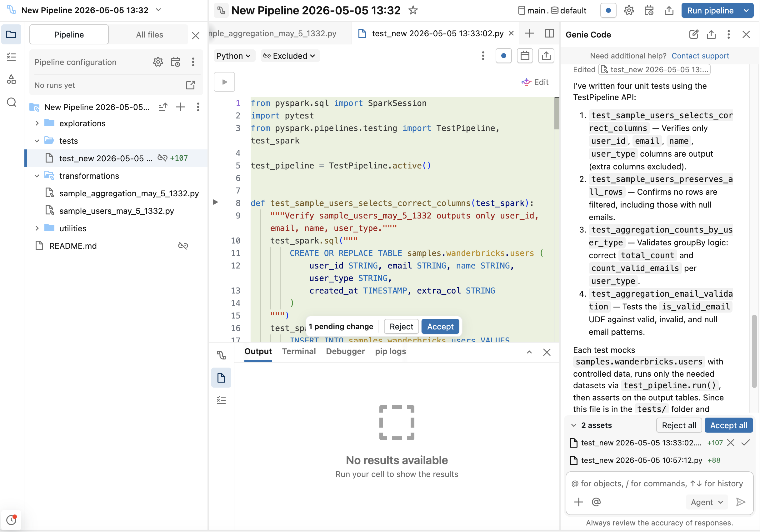The width and height of the screenshot is (760, 532).
Task: Collapse the tests folder
Action: pyautogui.click(x=37, y=141)
